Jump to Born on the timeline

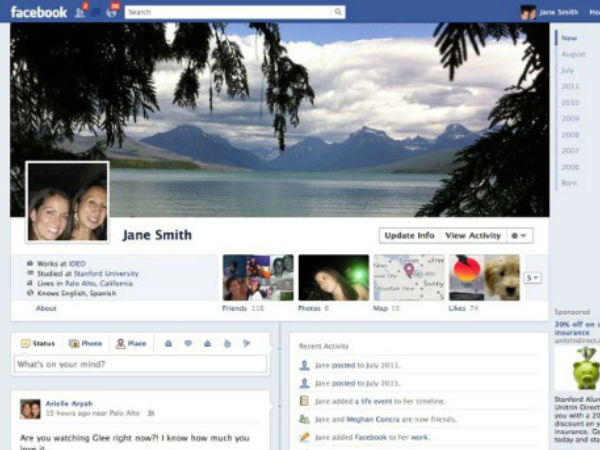(x=569, y=183)
